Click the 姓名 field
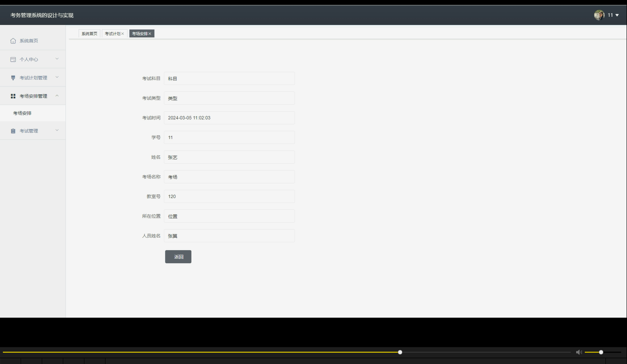Image resolution: width=627 pixels, height=364 pixels. click(229, 157)
